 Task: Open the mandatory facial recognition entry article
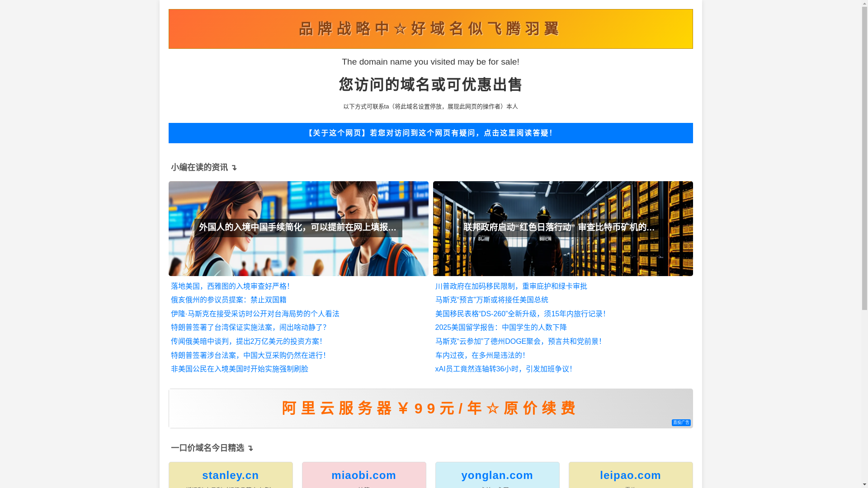tap(239, 369)
